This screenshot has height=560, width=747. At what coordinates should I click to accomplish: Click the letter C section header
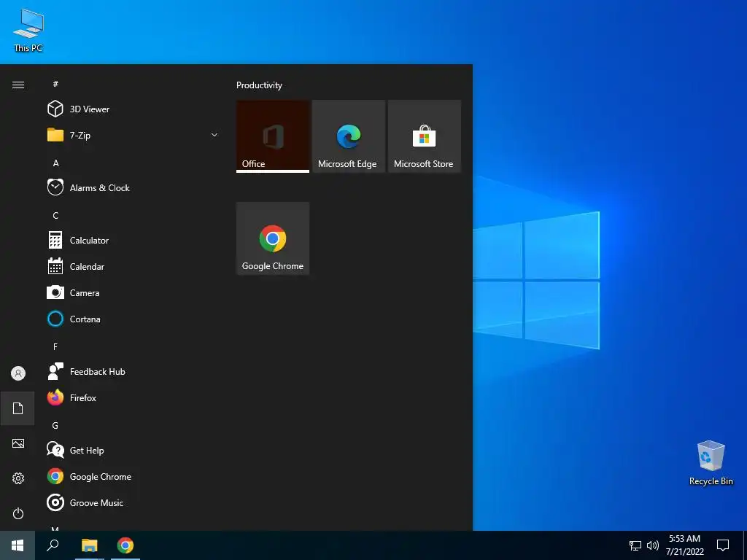point(55,215)
